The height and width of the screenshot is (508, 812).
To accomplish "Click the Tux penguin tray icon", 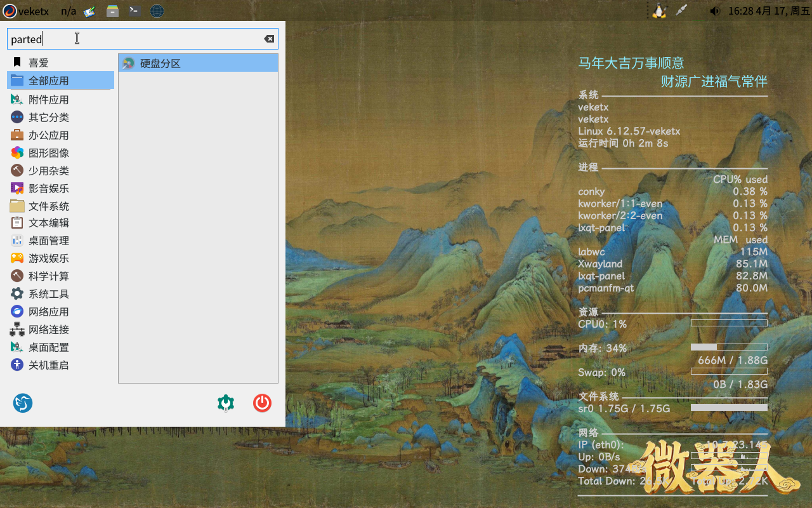I will [x=659, y=11].
